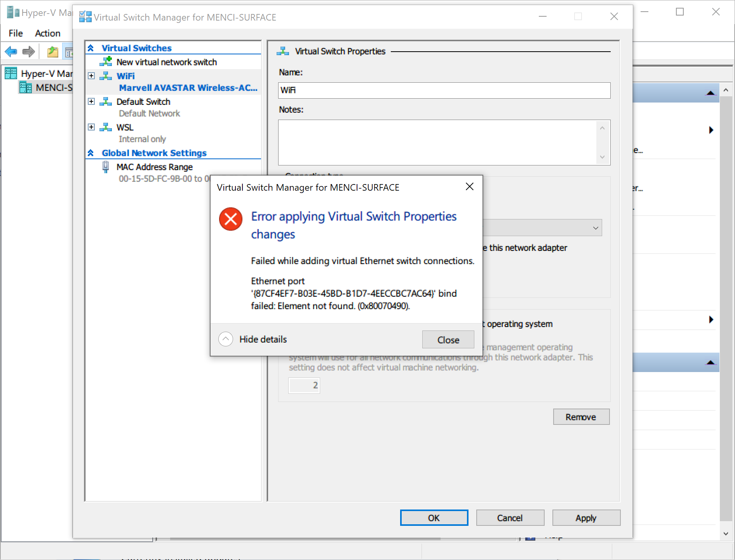This screenshot has width=735, height=560.
Task: Click the switch Name field containing WiFi
Action: 444,90
